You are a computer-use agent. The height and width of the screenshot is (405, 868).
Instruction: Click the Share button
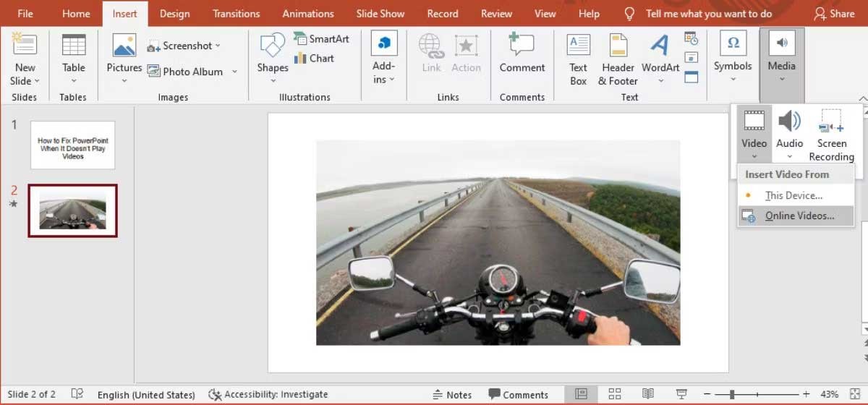pyautogui.click(x=833, y=14)
